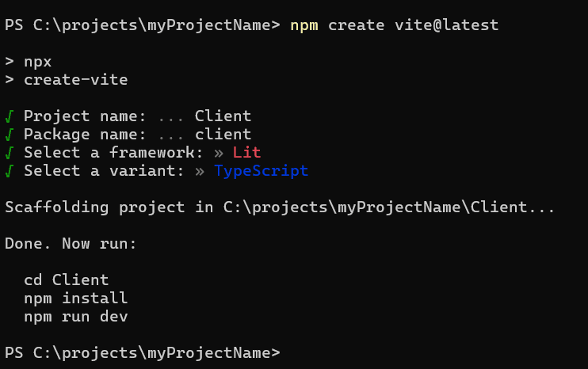Click the blue 'TypeScript' variant value
This screenshot has height=369, width=588.
(x=261, y=171)
